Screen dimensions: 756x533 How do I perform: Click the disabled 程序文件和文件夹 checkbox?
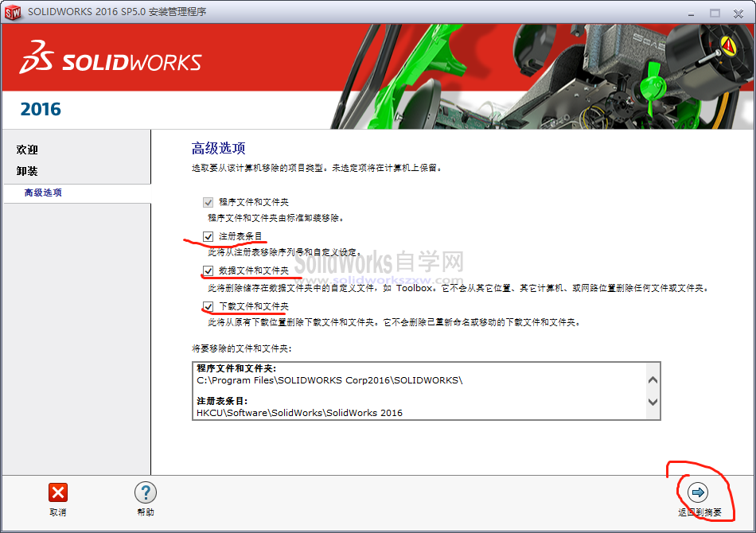tap(208, 202)
